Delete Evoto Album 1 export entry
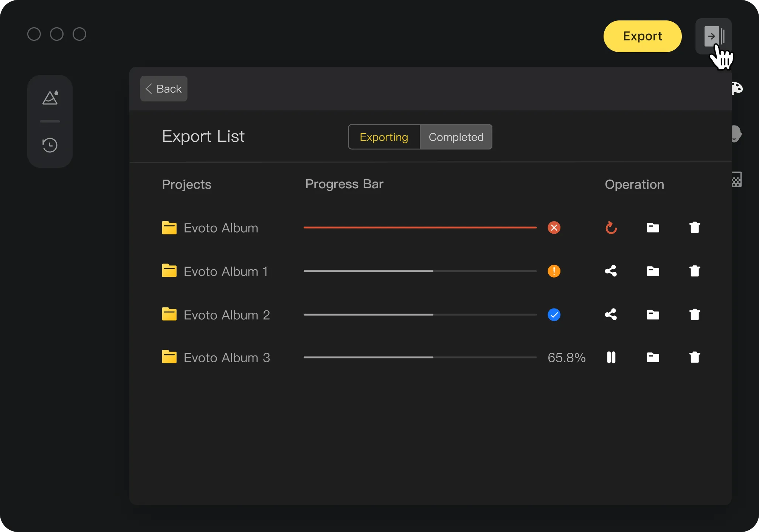 [694, 271]
